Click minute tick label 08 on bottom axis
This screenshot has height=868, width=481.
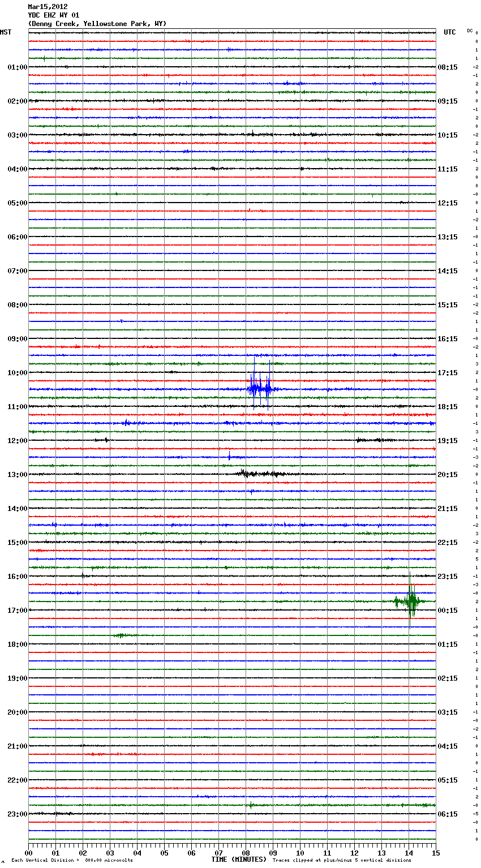pos(246,853)
